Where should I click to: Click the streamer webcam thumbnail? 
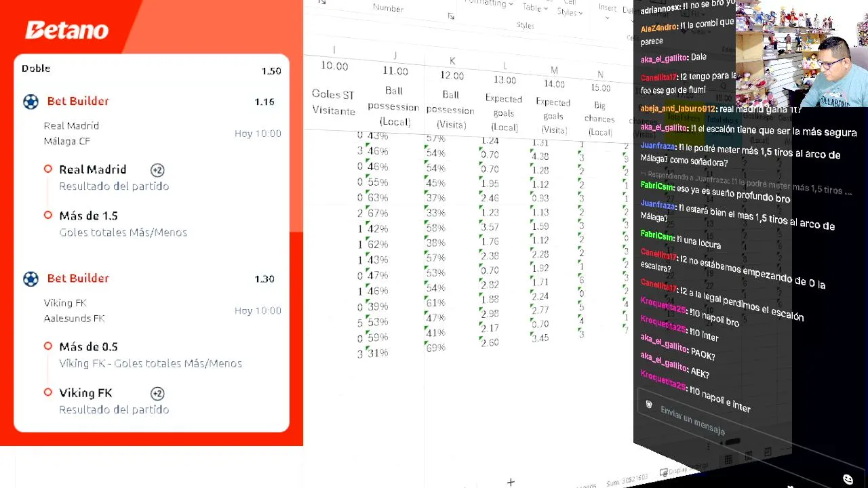[801, 54]
